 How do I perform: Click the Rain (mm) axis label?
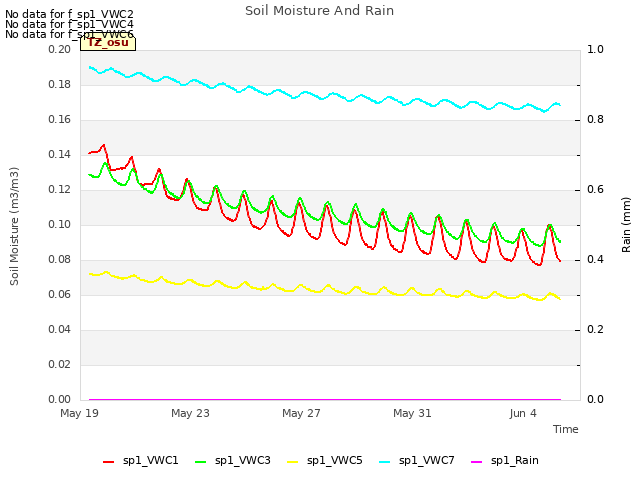(x=626, y=225)
